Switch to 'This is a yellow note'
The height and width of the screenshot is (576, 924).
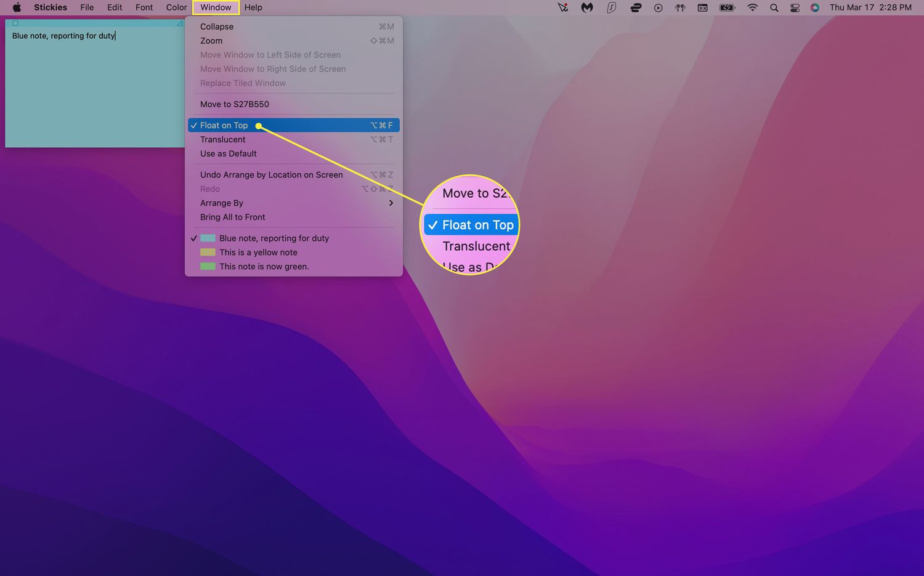(258, 253)
